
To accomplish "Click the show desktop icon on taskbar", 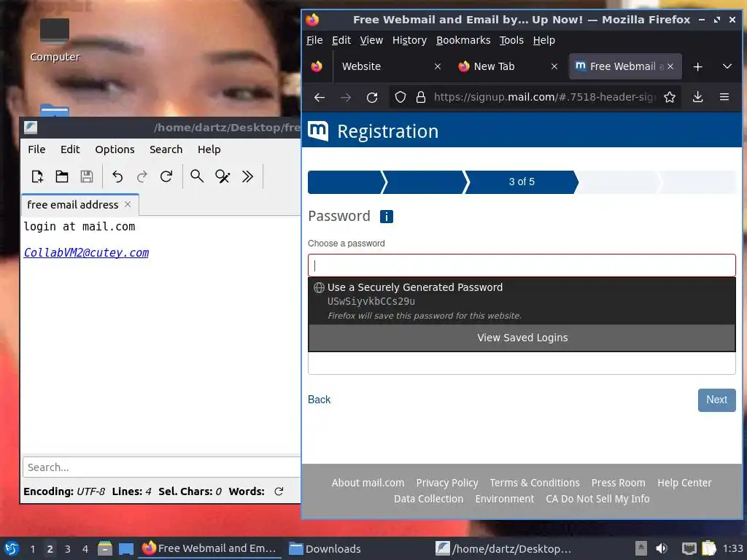I will 125,548.
